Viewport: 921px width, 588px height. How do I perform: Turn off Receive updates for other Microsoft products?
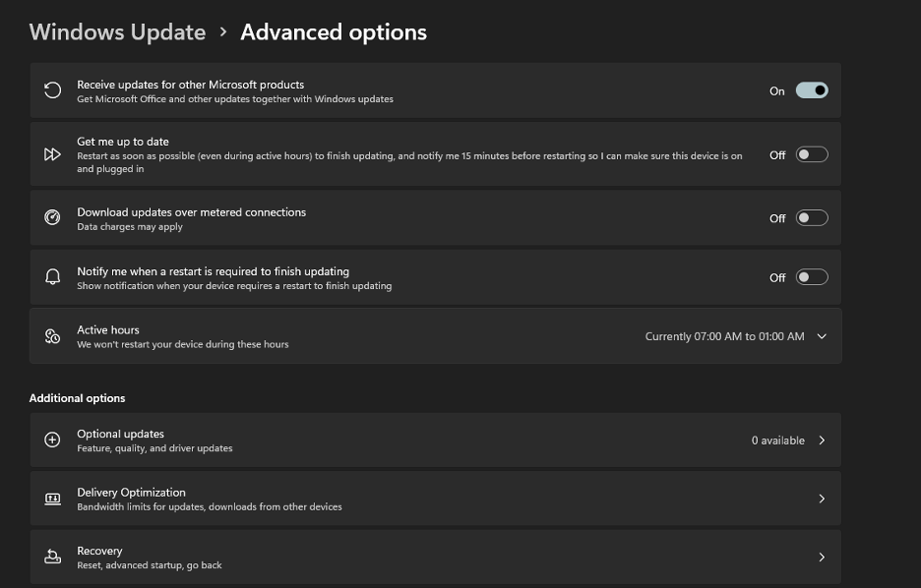812,90
